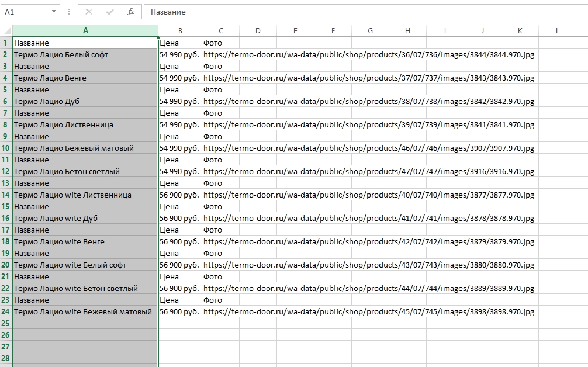Select column B header
Viewport: 588px width, 367px height.
(x=180, y=31)
